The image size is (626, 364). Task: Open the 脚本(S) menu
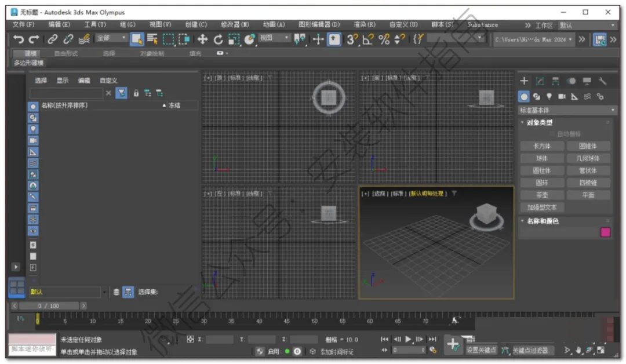click(442, 25)
